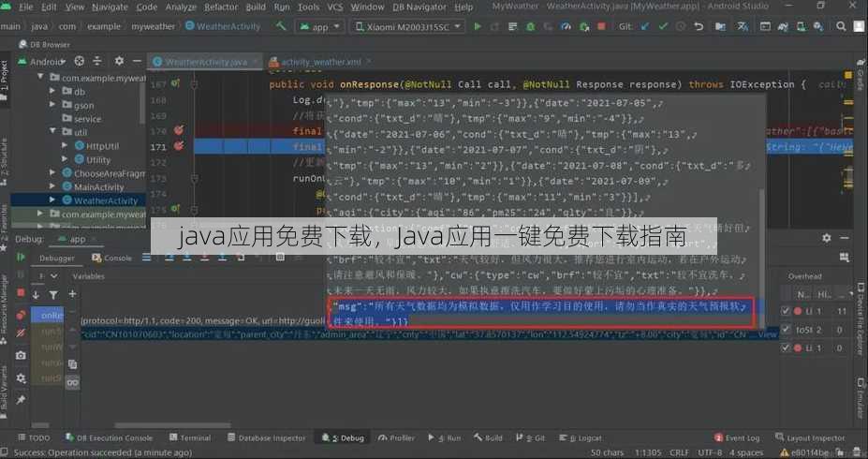Close the WeatherActivity.java tab

(x=256, y=62)
